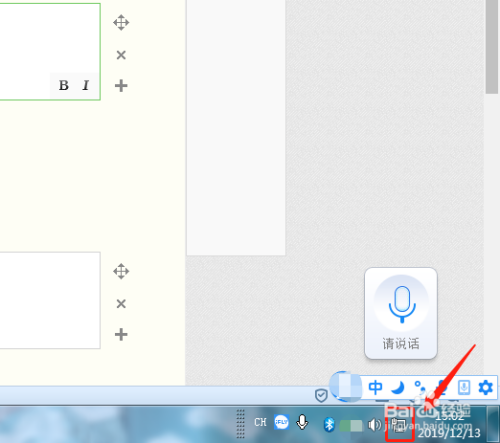The image size is (500, 443).
Task: Delete the first text box with its X icon
Action: [121, 55]
